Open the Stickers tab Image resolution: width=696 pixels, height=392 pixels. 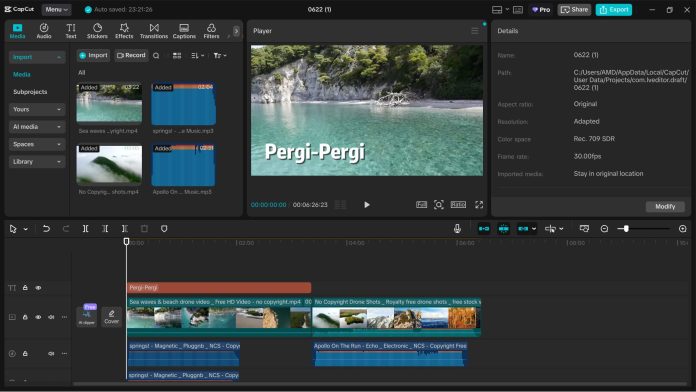tap(97, 31)
